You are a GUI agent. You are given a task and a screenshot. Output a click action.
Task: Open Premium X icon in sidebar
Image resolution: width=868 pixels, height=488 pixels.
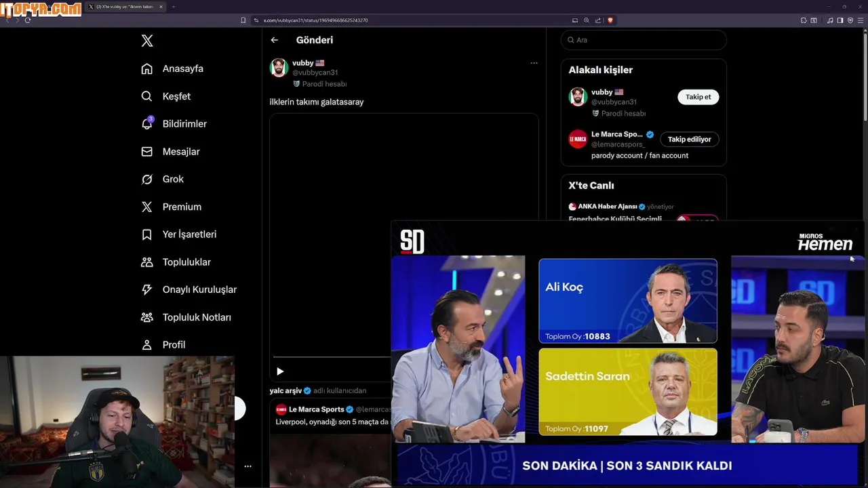tap(146, 207)
